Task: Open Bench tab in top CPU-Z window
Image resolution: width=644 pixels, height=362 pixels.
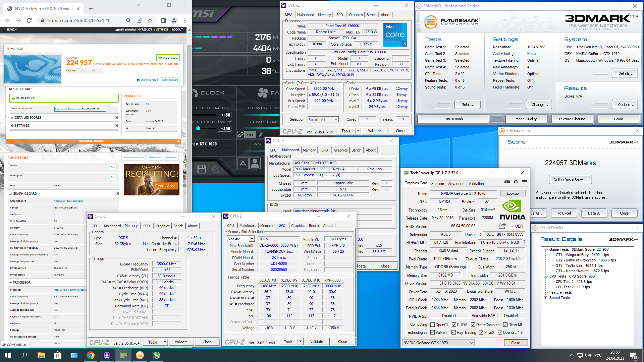Action: [x=371, y=15]
